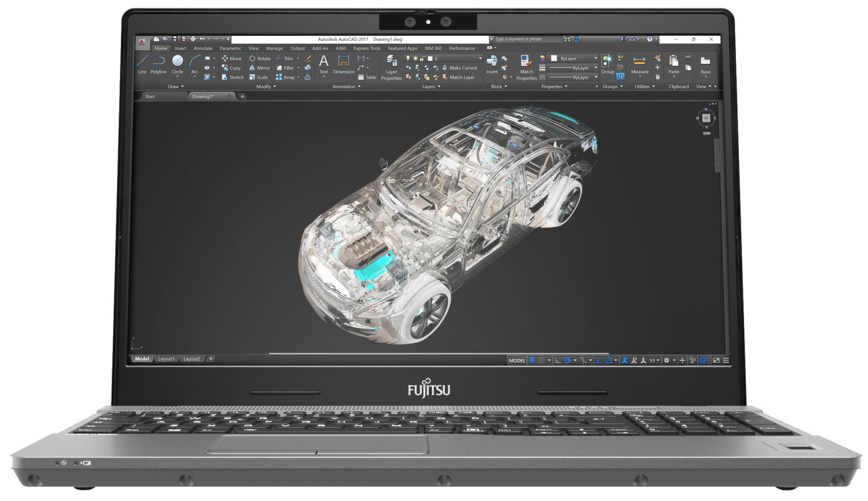868x501 pixels.
Task: Open the Layout1 tab
Action: pos(166,359)
